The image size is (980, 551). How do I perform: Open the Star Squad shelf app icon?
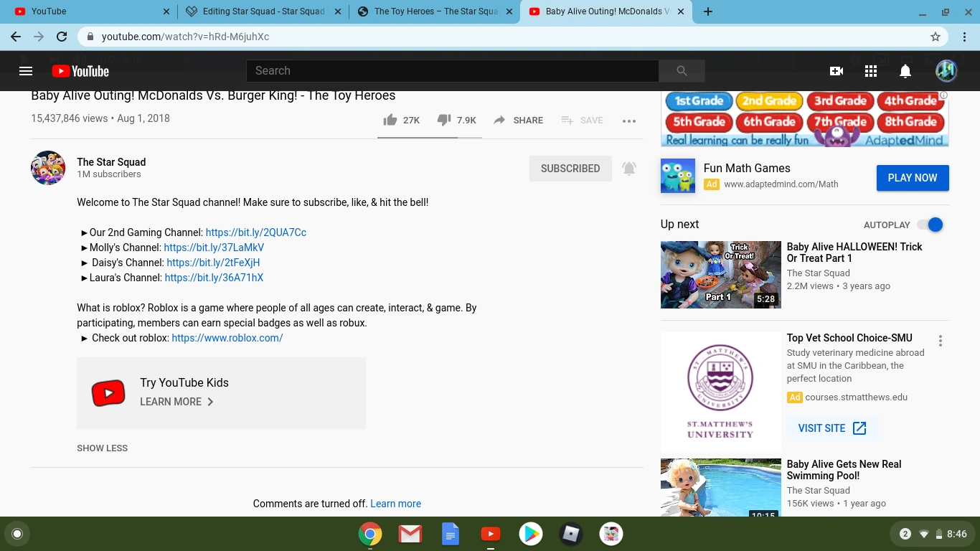click(x=611, y=534)
